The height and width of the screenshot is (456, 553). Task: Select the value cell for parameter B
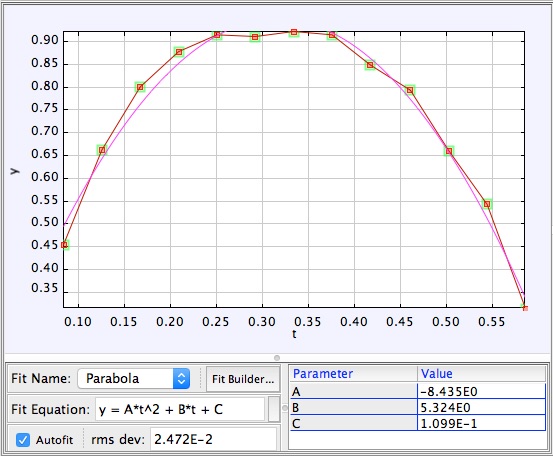pyautogui.click(x=481, y=407)
